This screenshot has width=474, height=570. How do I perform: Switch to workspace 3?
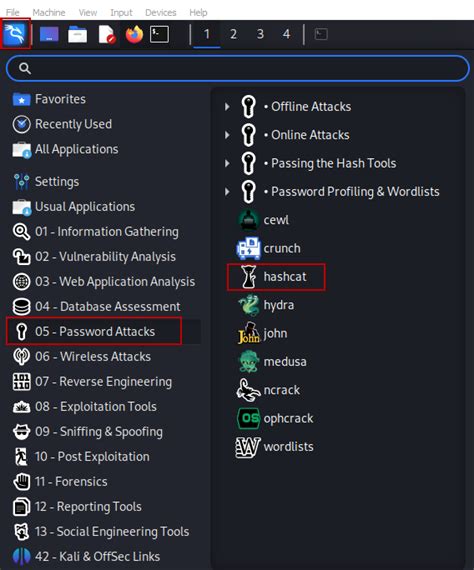[x=260, y=34]
